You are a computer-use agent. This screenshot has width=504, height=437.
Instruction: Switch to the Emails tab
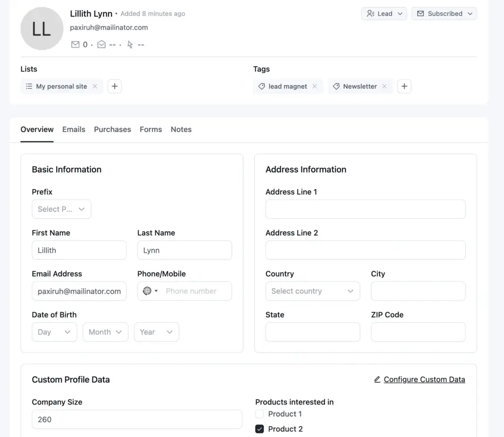(x=74, y=130)
